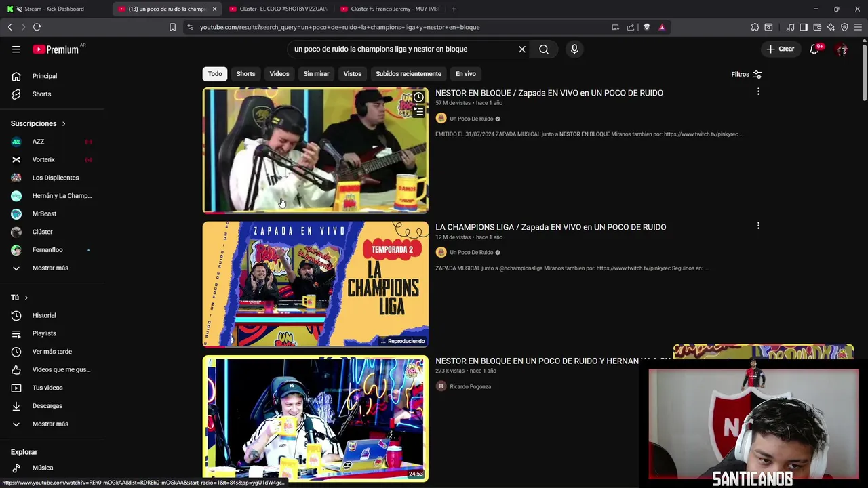This screenshot has width=868, height=488.
Task: Open Playlists in the sidebar
Action: 52,333
